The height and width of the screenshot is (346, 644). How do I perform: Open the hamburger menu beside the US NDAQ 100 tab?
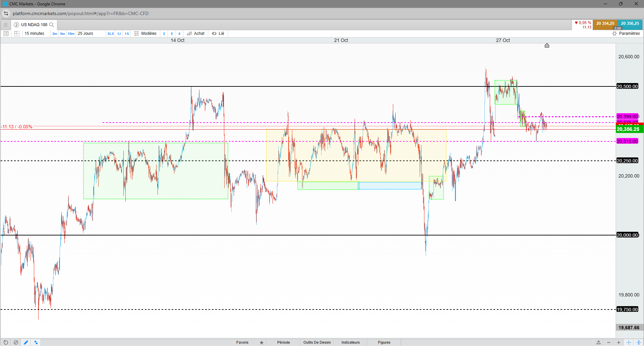6,25
